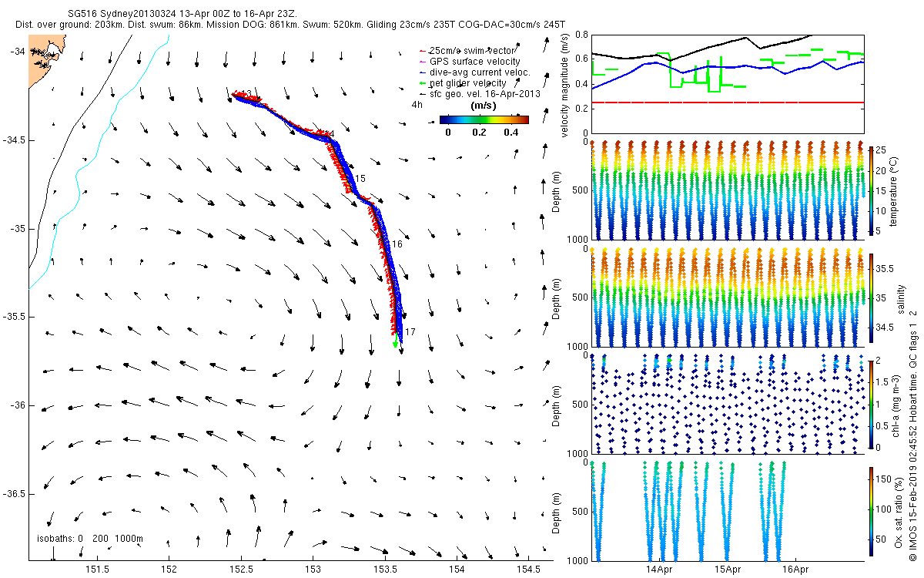
Task: Click the '152' longitude tick label
Action: pos(169,570)
